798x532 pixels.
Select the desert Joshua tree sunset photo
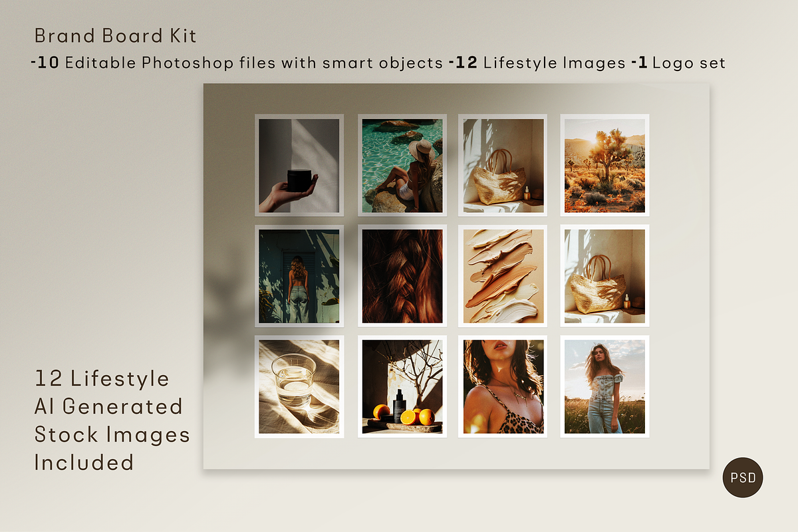coord(604,166)
